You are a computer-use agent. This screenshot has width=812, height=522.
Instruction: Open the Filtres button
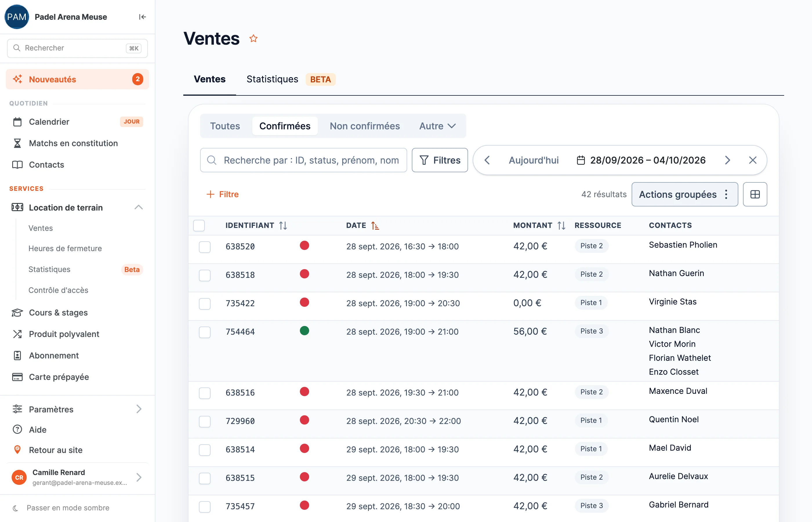pyautogui.click(x=440, y=160)
